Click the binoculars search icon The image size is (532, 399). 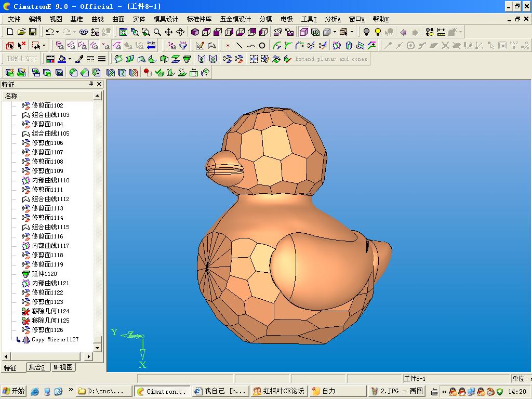[84, 32]
